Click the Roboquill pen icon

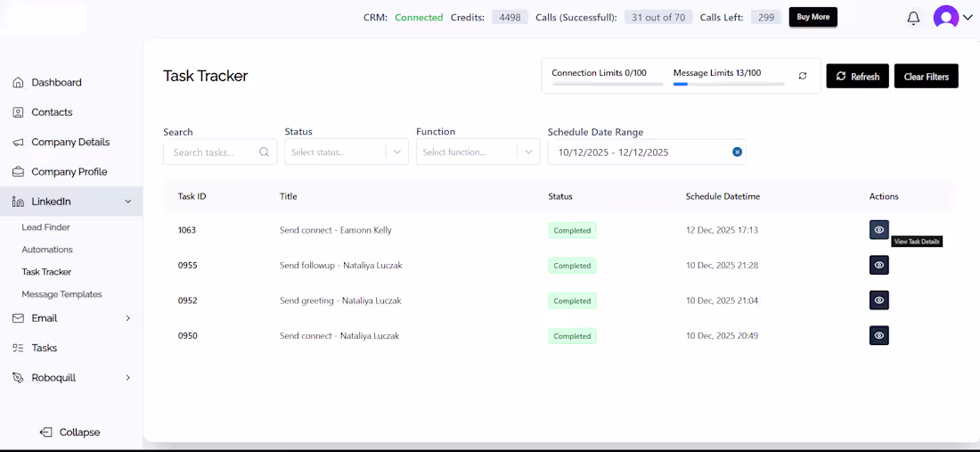(x=18, y=378)
